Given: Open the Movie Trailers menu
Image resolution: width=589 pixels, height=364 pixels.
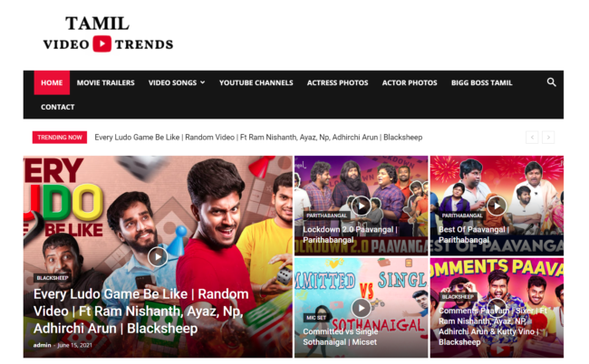Looking at the screenshot, I should point(105,82).
